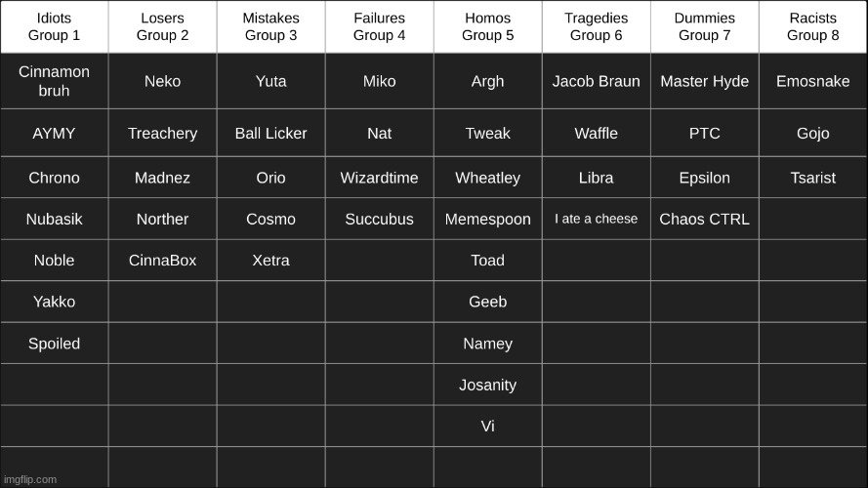Screen dimensions: 868x488
Task: Select the Failures Group 4 header
Action: [x=380, y=26]
